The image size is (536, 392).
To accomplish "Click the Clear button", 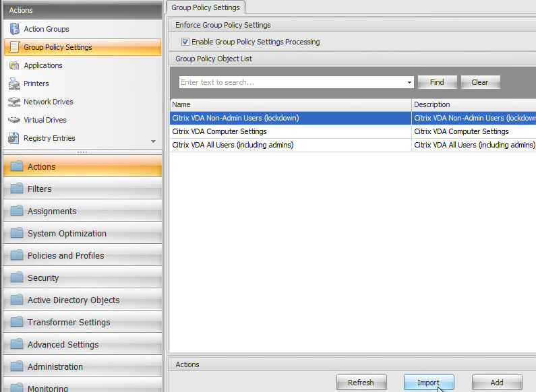I will point(480,82).
